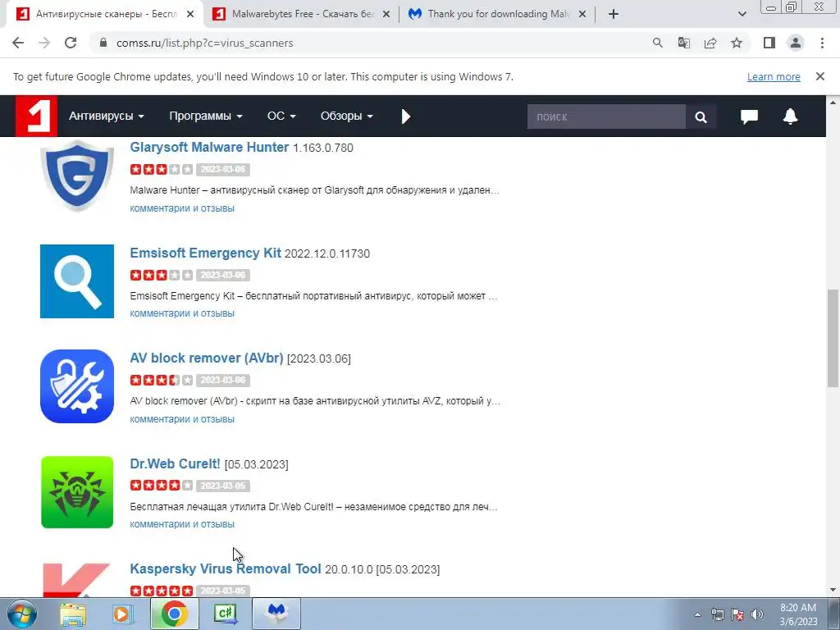Click the Emsisoft Emergency Kit magnifier icon
The image size is (840, 630).
coord(77,281)
